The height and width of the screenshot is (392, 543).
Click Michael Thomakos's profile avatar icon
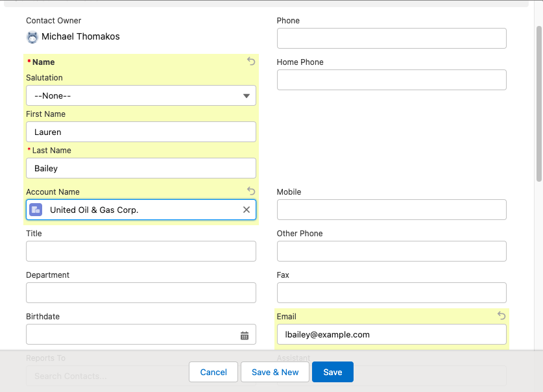(32, 37)
